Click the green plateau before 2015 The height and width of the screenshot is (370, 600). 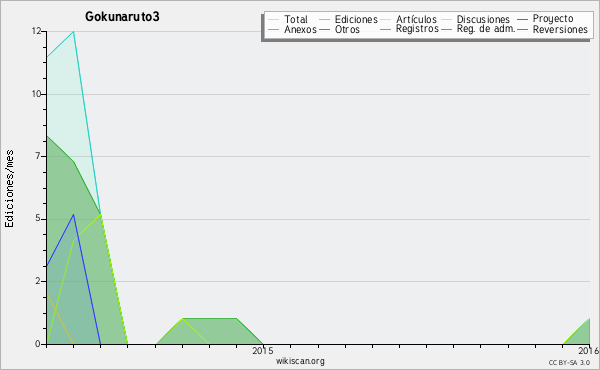210,318
